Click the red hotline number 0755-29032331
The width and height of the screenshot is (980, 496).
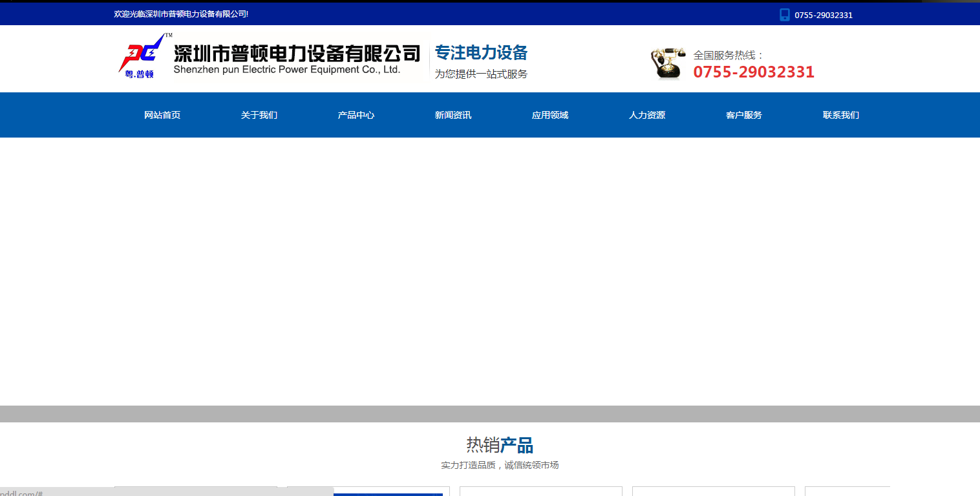754,72
